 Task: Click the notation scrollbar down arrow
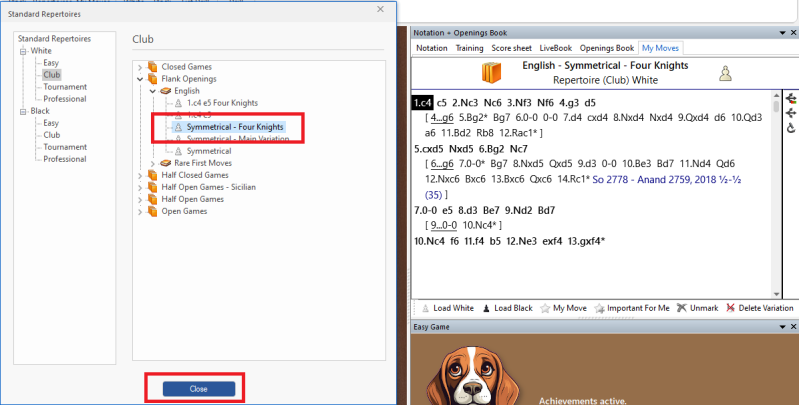pos(777,294)
